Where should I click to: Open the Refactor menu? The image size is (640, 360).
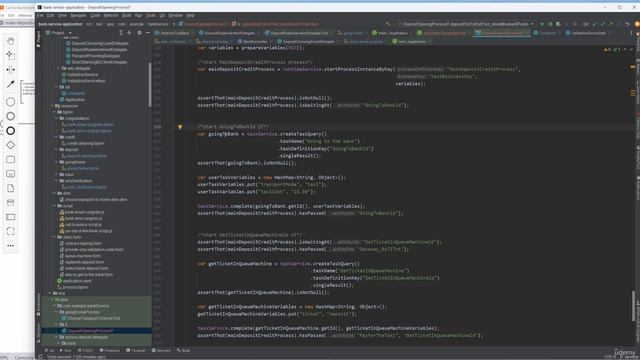click(x=111, y=16)
